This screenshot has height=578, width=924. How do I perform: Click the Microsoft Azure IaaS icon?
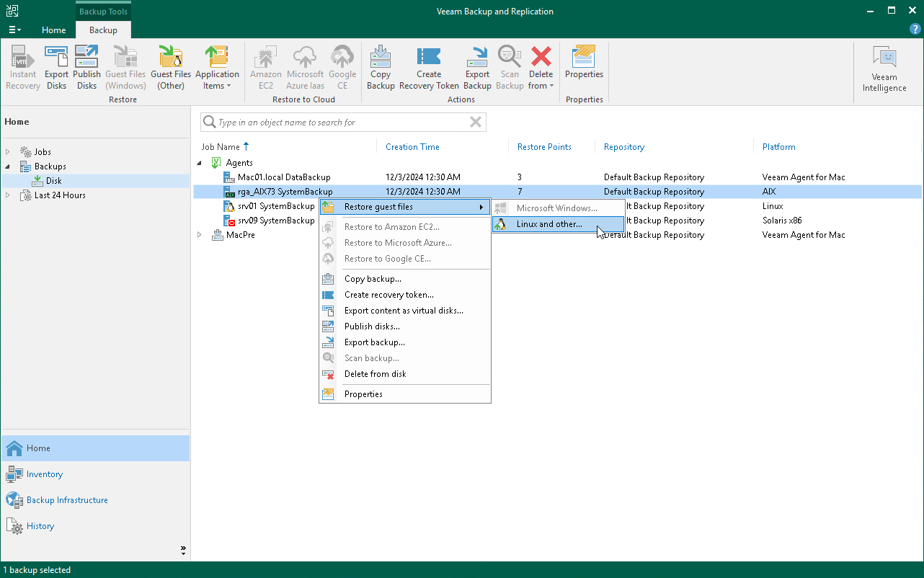305,68
